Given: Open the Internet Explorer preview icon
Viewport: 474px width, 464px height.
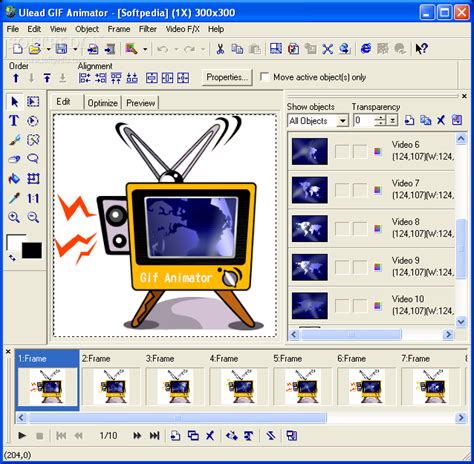Looking at the screenshot, I should (x=366, y=49).
